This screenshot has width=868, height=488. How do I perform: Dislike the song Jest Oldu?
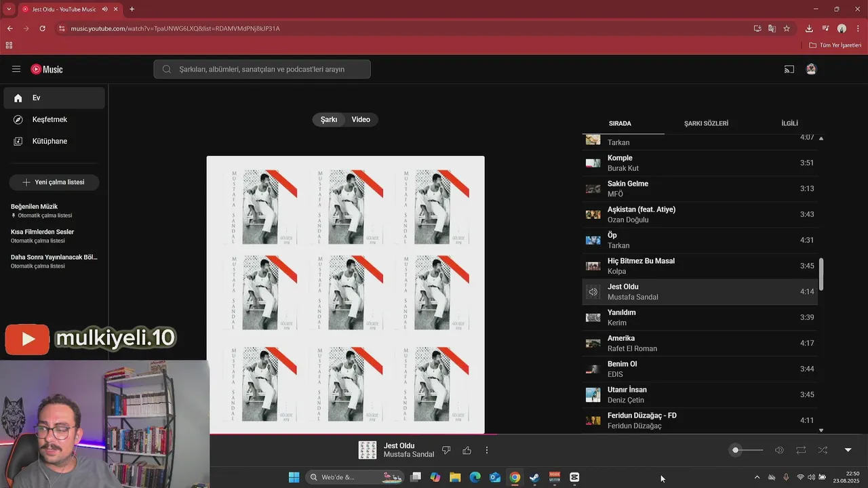(x=446, y=450)
